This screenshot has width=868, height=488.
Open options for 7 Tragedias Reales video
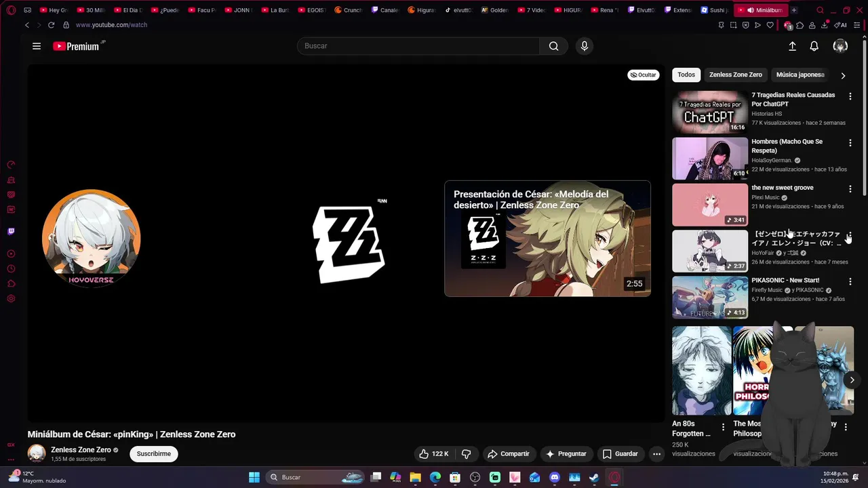coord(850,96)
